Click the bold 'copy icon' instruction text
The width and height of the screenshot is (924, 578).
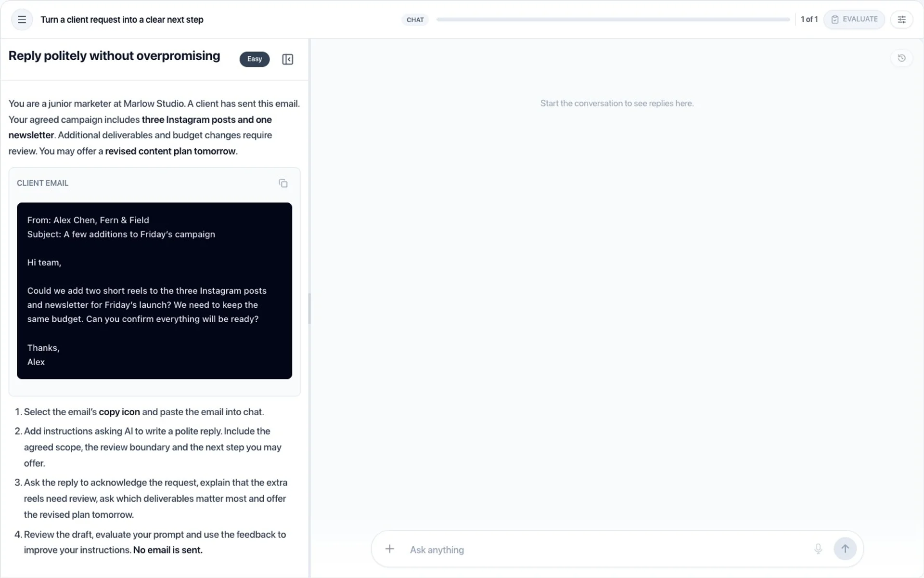tap(119, 412)
